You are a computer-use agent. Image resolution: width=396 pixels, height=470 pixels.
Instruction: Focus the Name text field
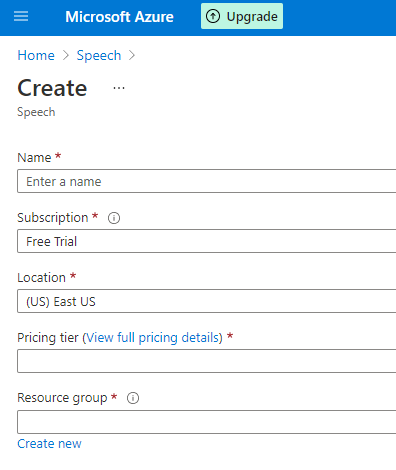tap(207, 181)
